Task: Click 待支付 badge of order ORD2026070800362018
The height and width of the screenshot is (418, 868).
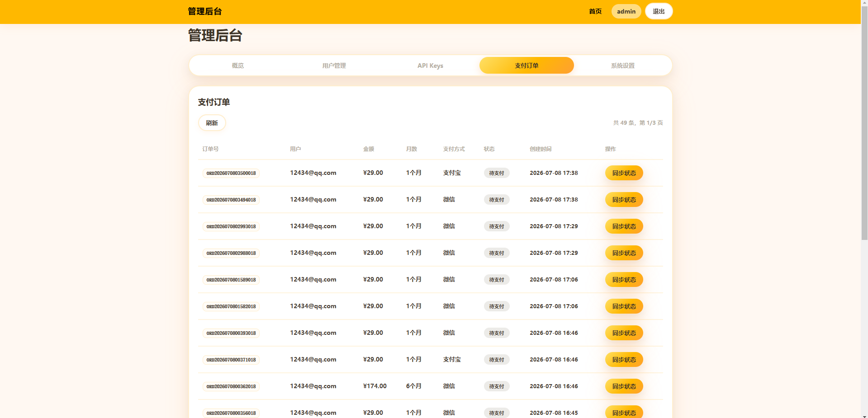Action: point(497,386)
